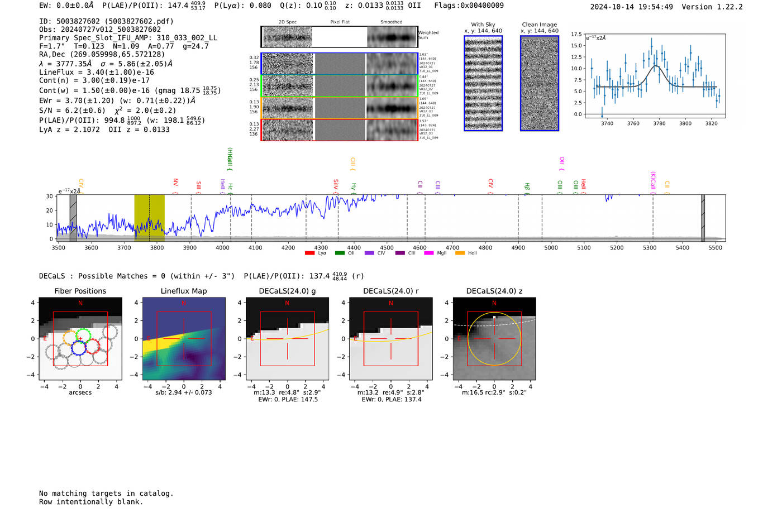Open the Fiber Positions panel
The width and height of the screenshot is (782, 532).
tap(80, 339)
